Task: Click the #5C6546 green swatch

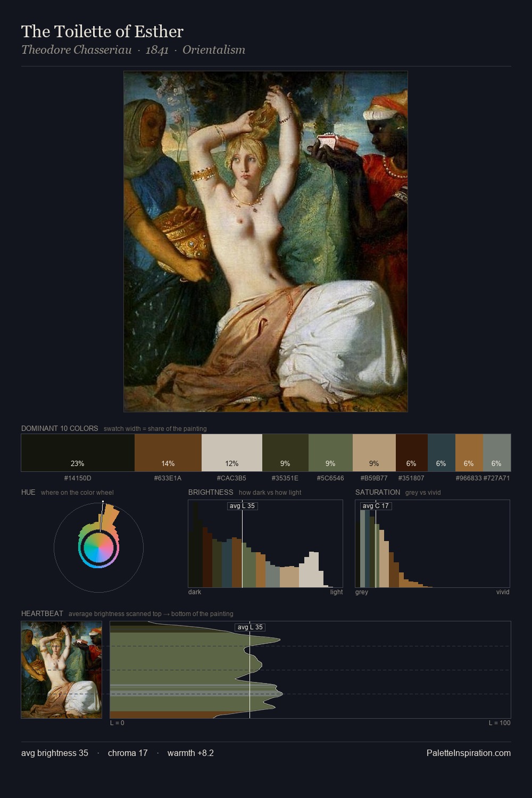Action: (330, 453)
